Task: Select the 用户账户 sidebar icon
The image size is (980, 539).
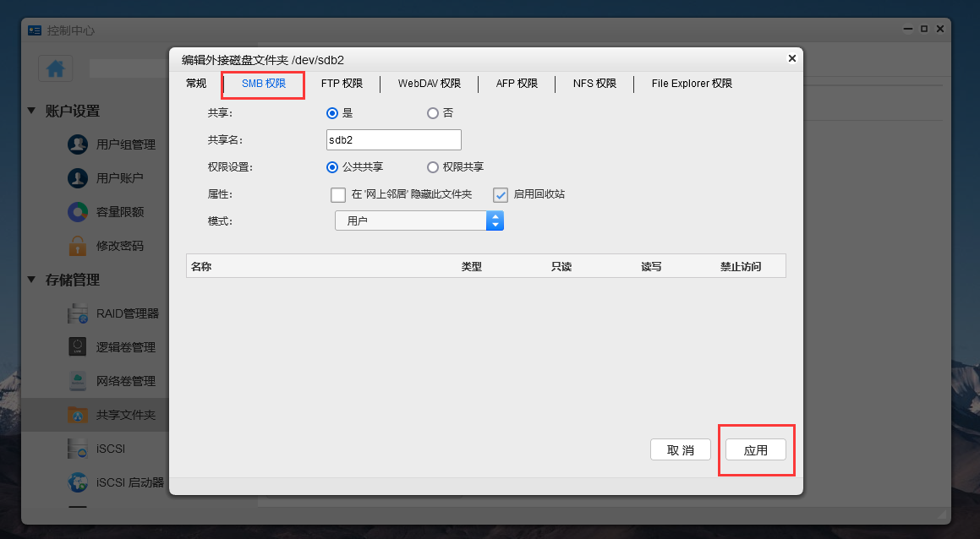Action: pyautogui.click(x=77, y=177)
